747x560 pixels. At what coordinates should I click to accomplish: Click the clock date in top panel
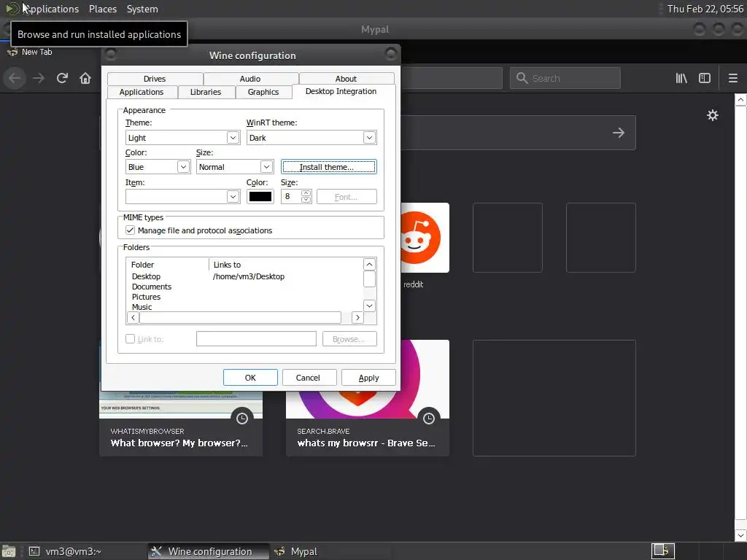pos(705,9)
